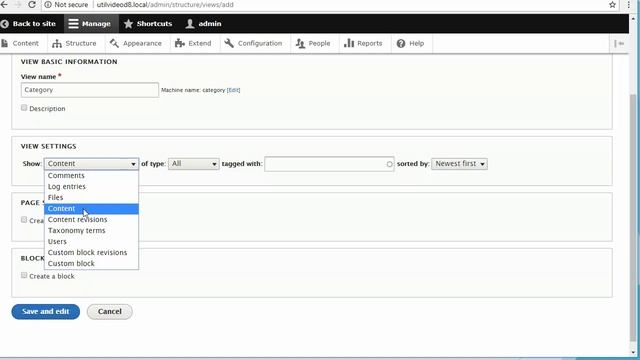Open browser menu three dots
The height and width of the screenshot is (360, 640).
pos(629,5)
